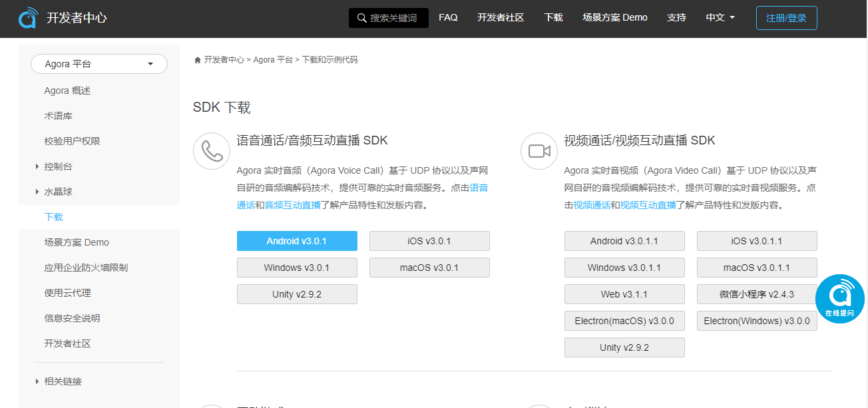868x408 pixels.
Task: Open the 在线提问 chat bubble
Action: 840,299
